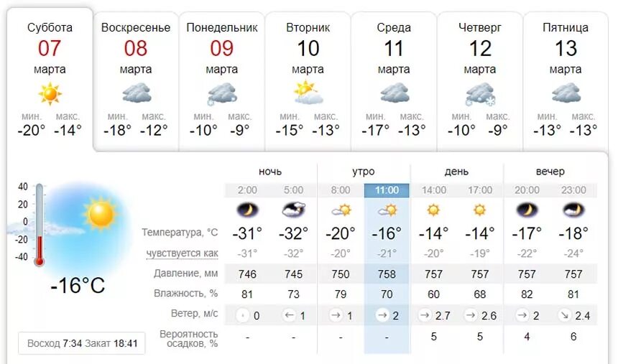This screenshot has width=618, height=364.
Task: Click the sun icon under Суббота 07
Action: click(x=50, y=94)
